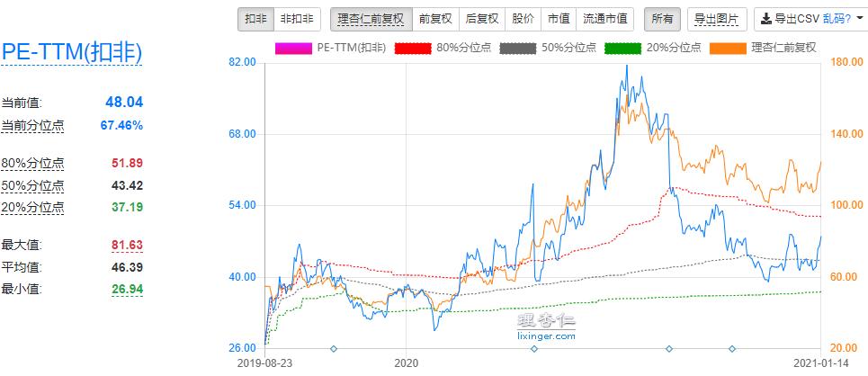Screen dimensions: 868x376
Task: Click gray 50%分位点 legend swatch
Action: 518,49
